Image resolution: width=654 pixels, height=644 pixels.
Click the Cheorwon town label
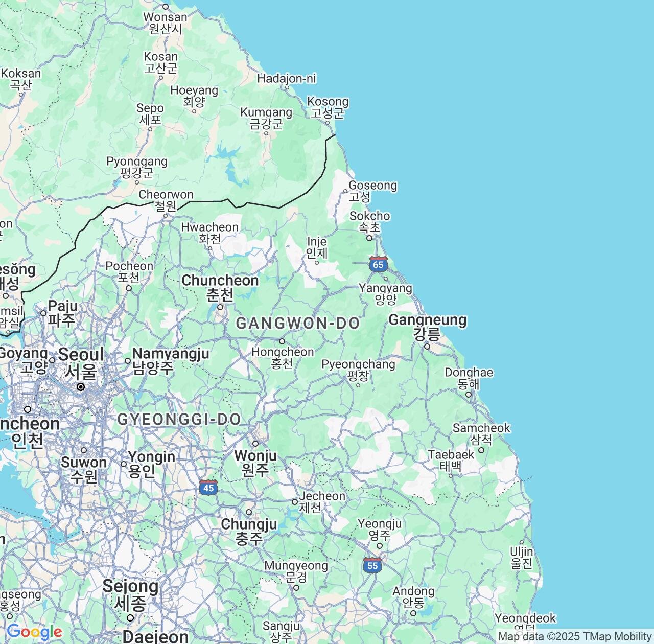pos(166,200)
